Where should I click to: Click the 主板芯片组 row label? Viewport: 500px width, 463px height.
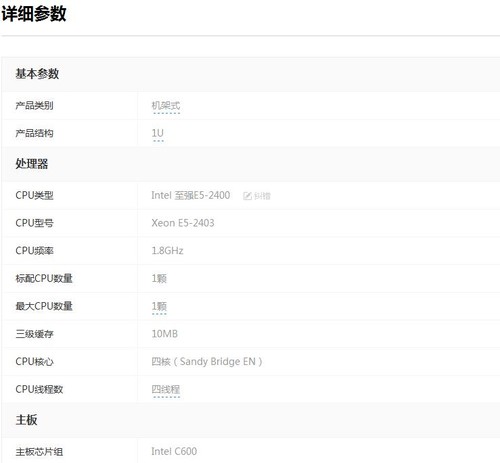pos(39,452)
